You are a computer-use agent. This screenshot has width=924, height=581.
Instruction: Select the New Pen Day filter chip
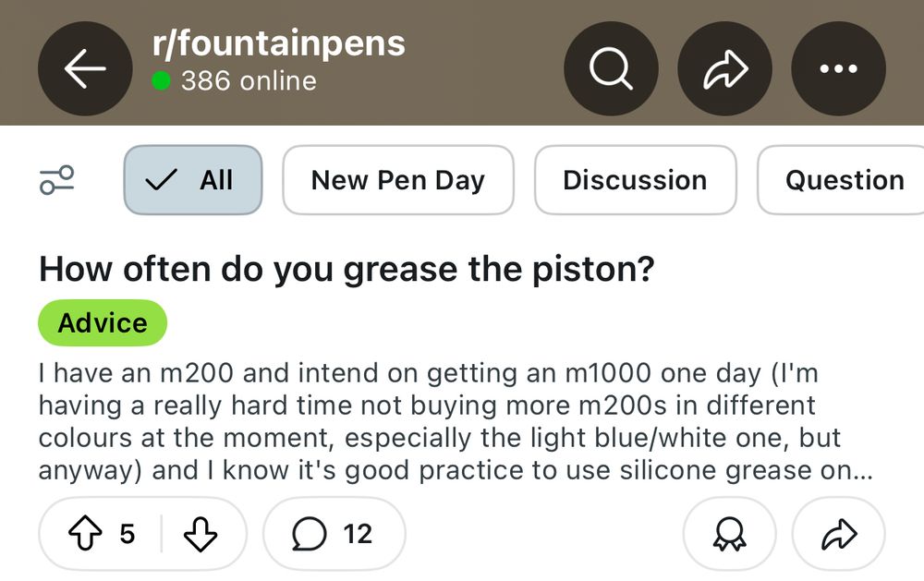point(397,180)
